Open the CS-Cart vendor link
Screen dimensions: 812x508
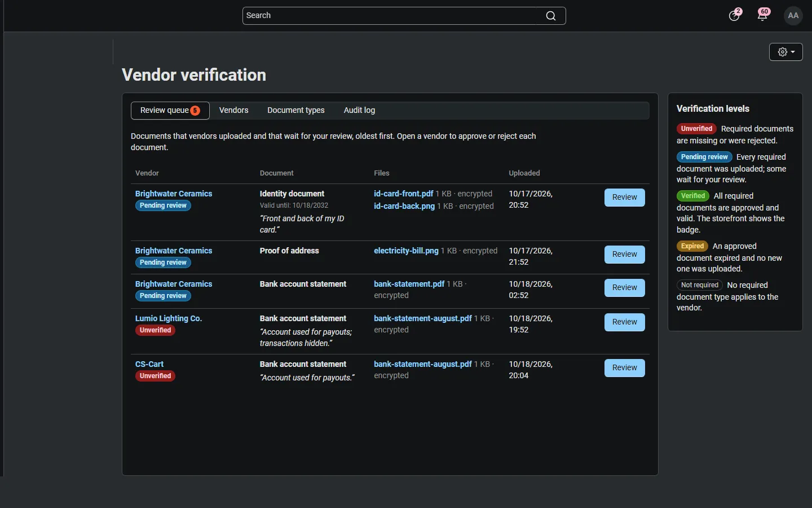tap(149, 364)
